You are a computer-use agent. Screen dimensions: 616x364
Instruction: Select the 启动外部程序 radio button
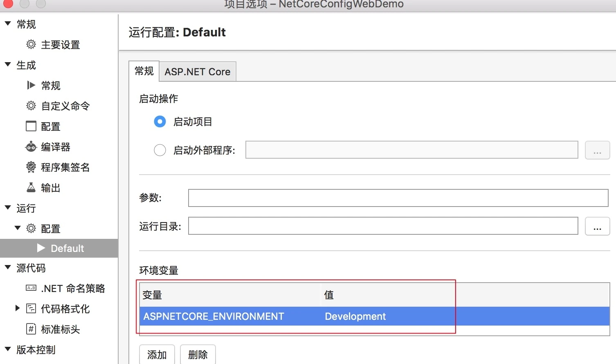(160, 150)
